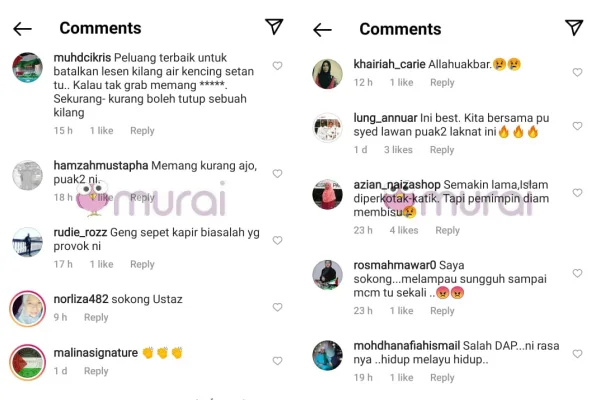Like muhdcikris's comment with the heart

pyautogui.click(x=277, y=66)
